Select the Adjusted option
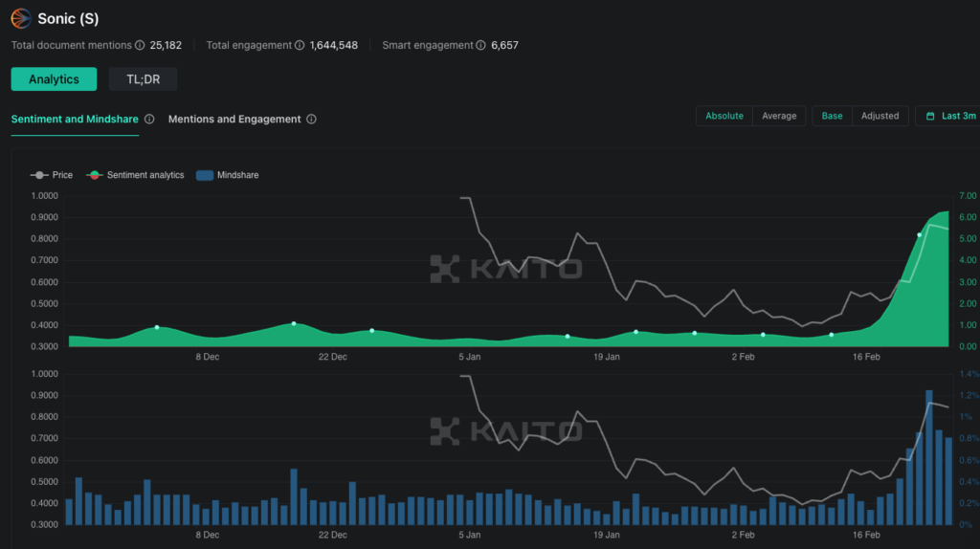 point(880,116)
